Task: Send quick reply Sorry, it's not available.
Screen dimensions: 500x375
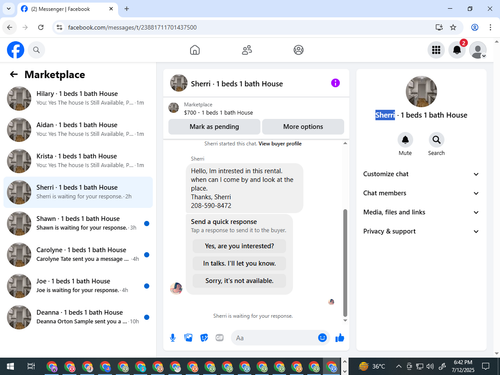Action: [239, 281]
